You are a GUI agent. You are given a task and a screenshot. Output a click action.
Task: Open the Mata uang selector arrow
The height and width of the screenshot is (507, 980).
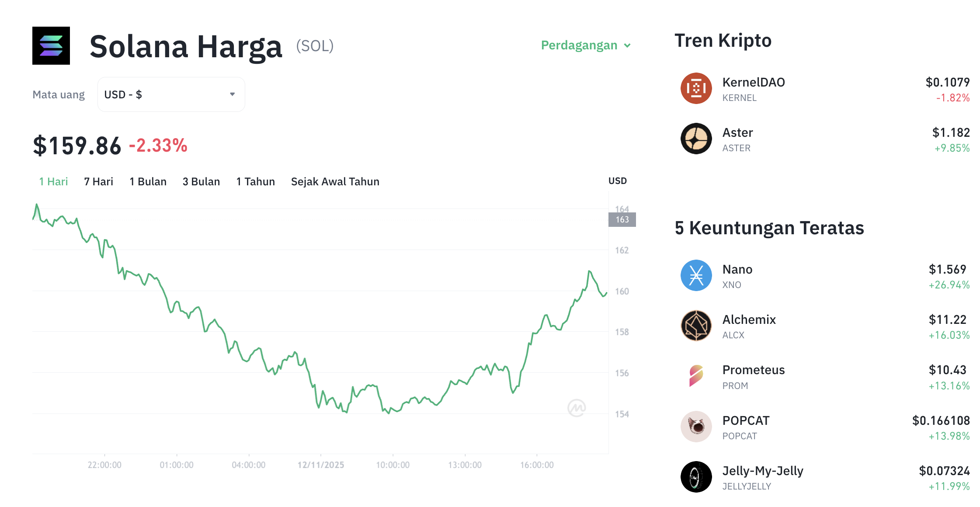[232, 94]
